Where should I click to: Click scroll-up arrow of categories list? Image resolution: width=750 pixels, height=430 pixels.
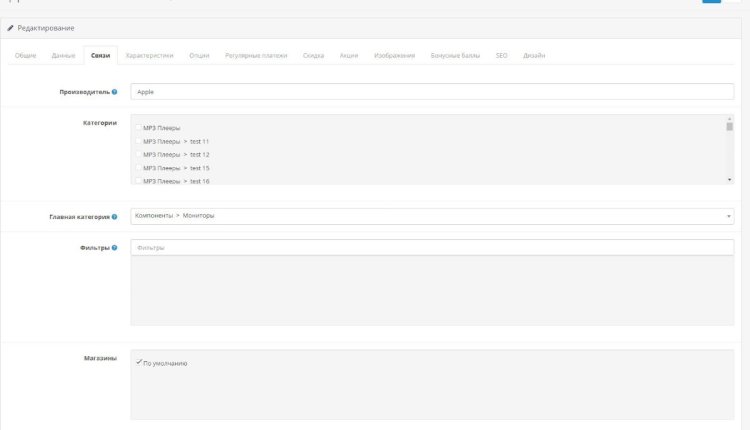pyautogui.click(x=729, y=119)
